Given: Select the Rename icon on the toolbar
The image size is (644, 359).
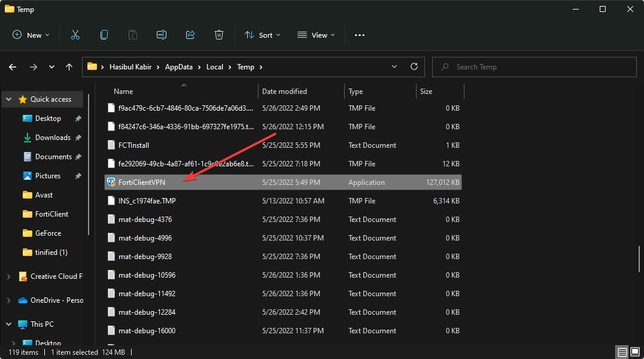Looking at the screenshot, I should click(x=161, y=35).
